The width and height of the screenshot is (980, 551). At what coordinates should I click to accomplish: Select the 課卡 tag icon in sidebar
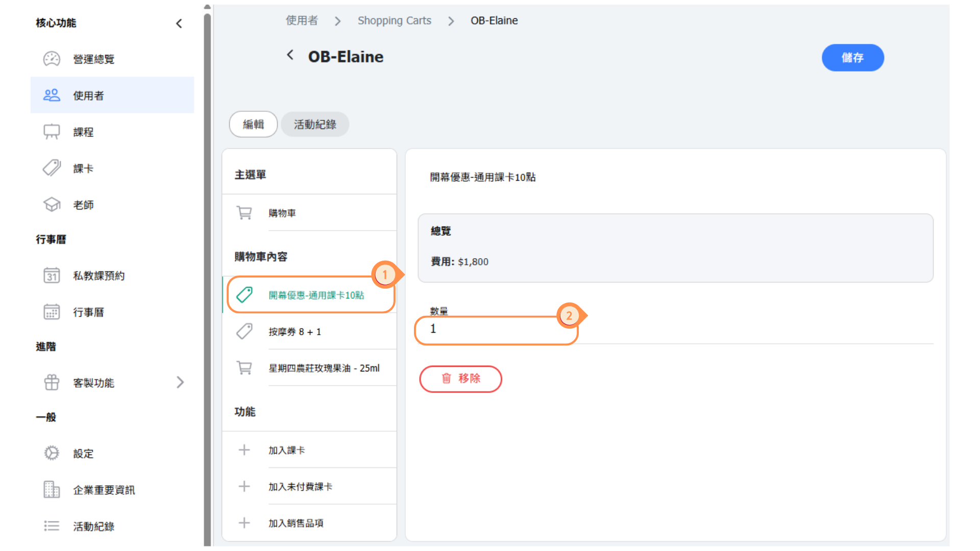coord(52,168)
